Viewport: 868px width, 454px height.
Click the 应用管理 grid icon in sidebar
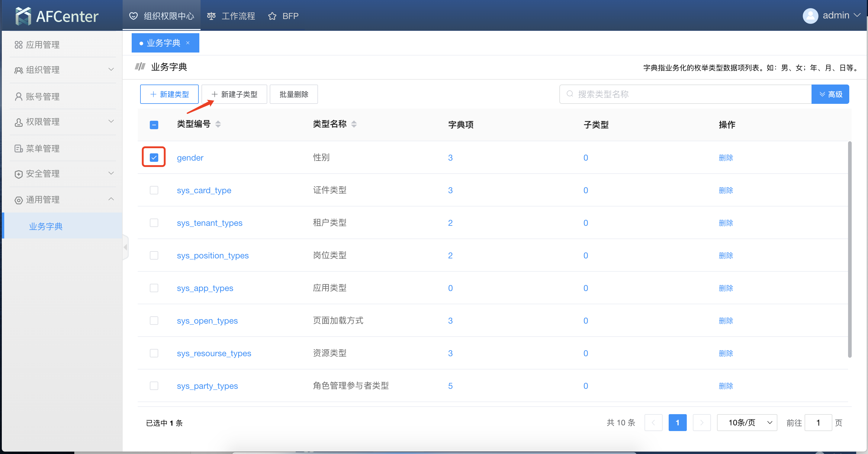point(18,45)
